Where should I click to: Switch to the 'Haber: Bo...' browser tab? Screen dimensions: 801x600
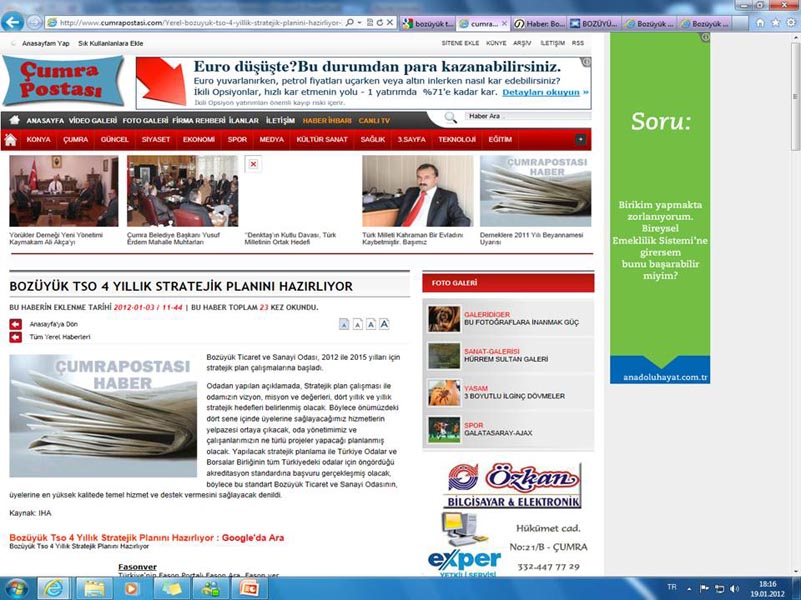click(x=539, y=23)
